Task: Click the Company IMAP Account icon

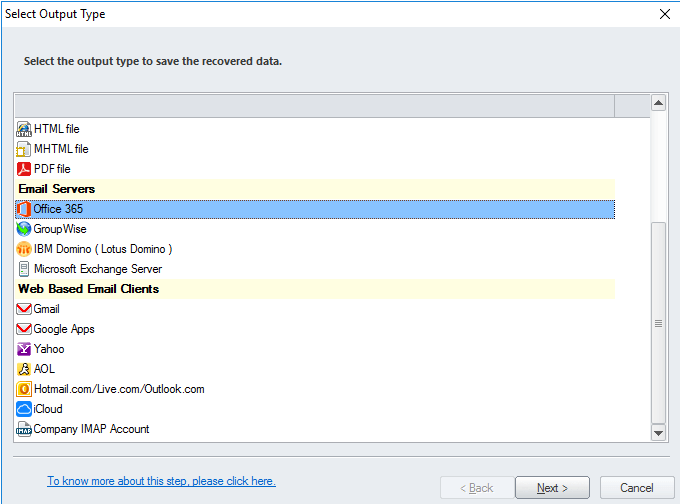Action: (24, 429)
